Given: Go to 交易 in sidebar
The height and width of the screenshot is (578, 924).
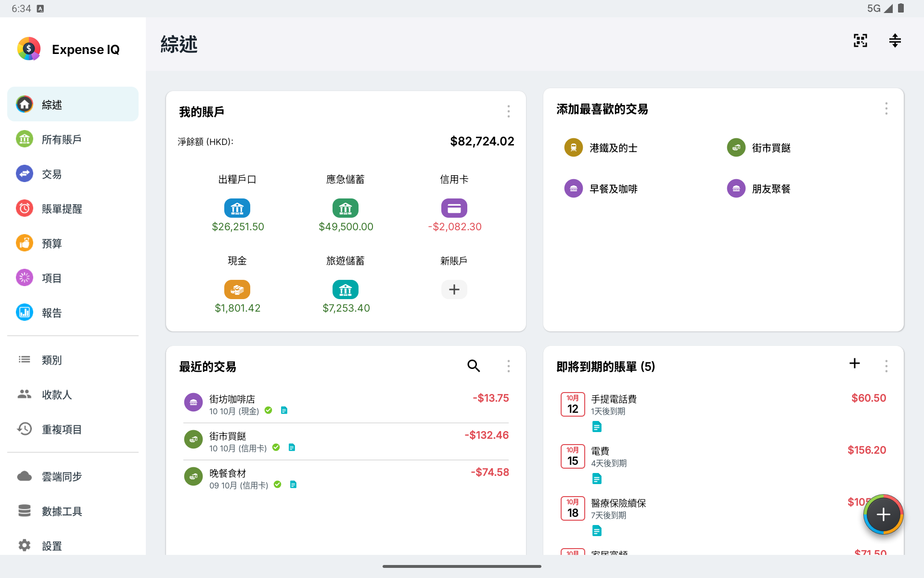Looking at the screenshot, I should [73, 174].
